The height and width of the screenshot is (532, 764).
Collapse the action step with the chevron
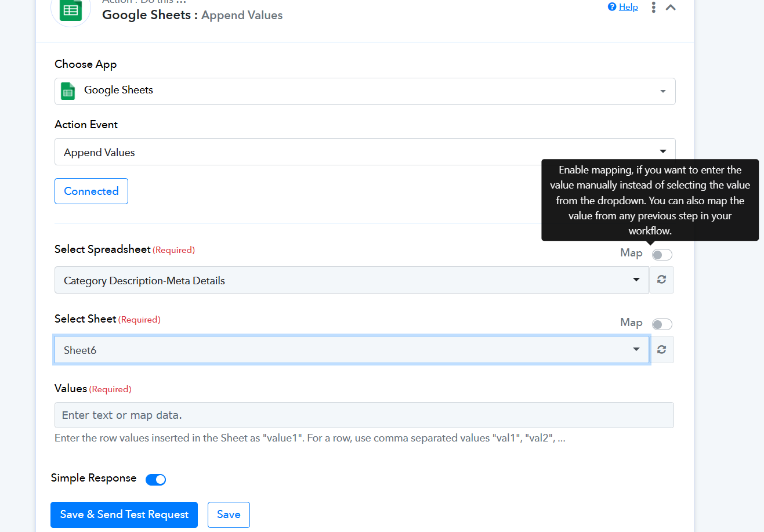pyautogui.click(x=671, y=8)
